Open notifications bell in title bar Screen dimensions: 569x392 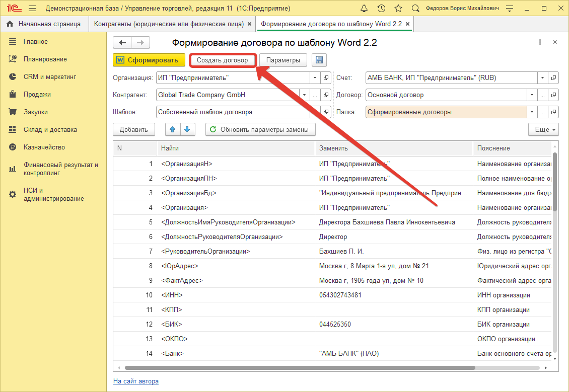coord(364,9)
